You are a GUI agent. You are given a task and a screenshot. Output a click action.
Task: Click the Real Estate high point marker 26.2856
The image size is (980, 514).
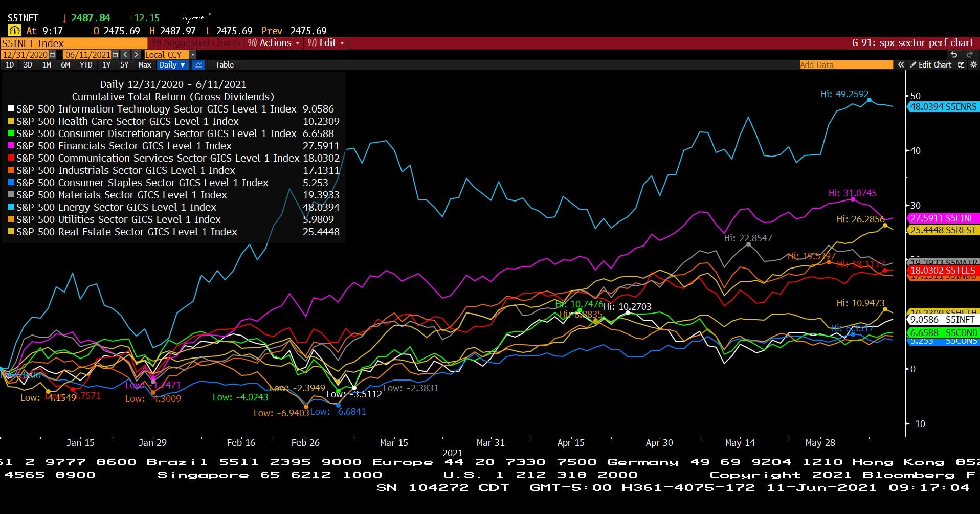click(x=885, y=225)
